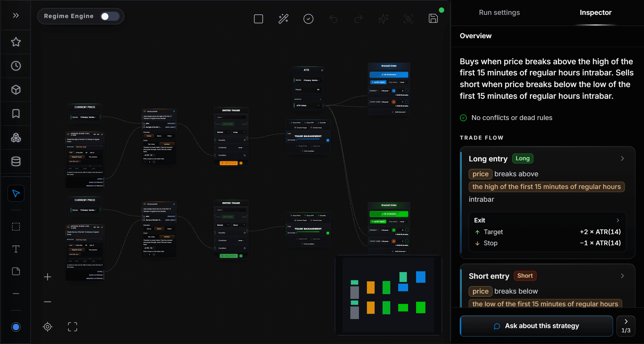
Task: Expand the left sidebar with double chevron
Action: coord(16,15)
